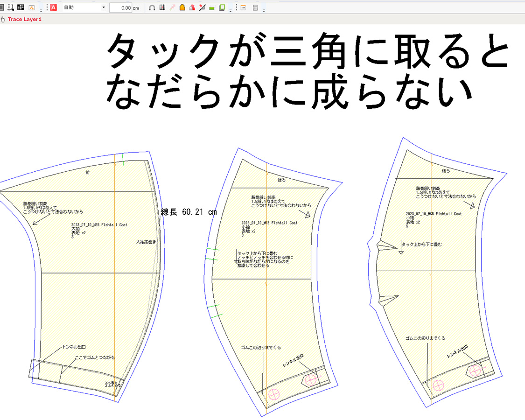This screenshot has height=420, width=525.
Task: Select the magnet arch snap icon
Action: coord(152,8)
